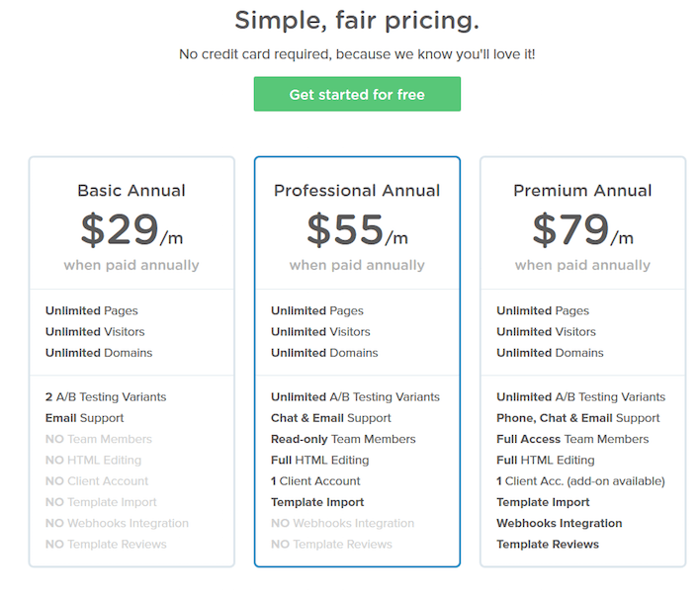Click Read-only Team Members feature
700x598 pixels.
pyautogui.click(x=343, y=439)
